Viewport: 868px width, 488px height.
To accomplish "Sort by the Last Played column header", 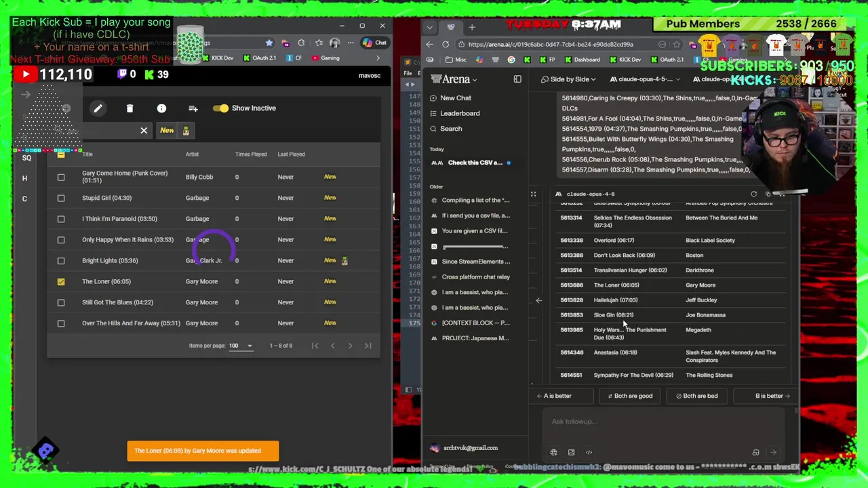I will (x=291, y=155).
